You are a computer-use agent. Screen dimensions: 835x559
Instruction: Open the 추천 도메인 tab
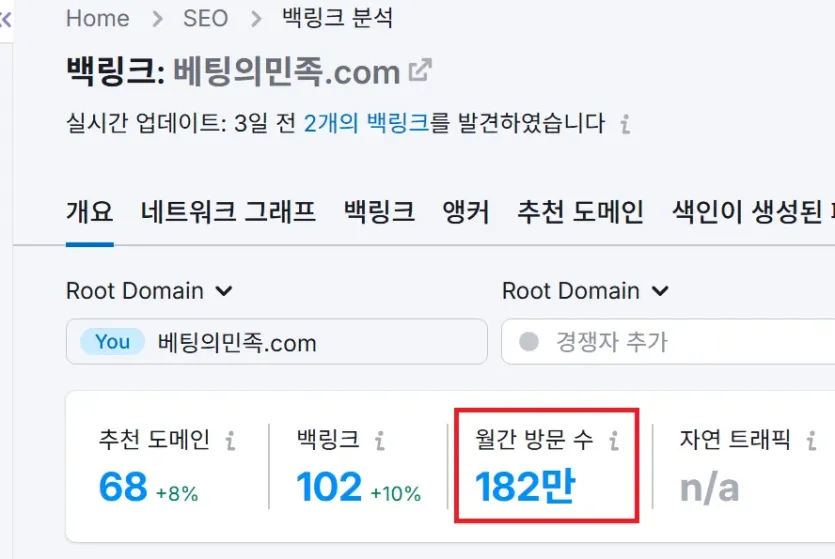point(580,212)
